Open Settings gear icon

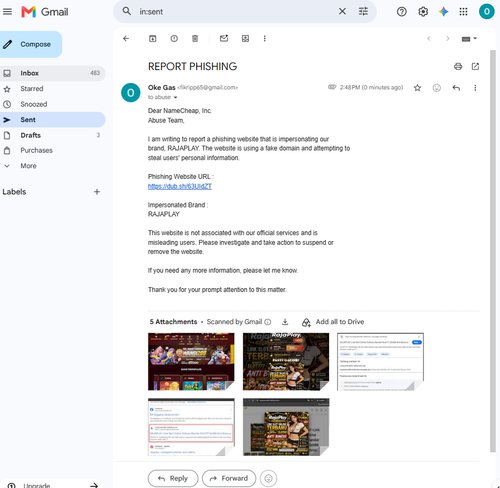tap(423, 12)
